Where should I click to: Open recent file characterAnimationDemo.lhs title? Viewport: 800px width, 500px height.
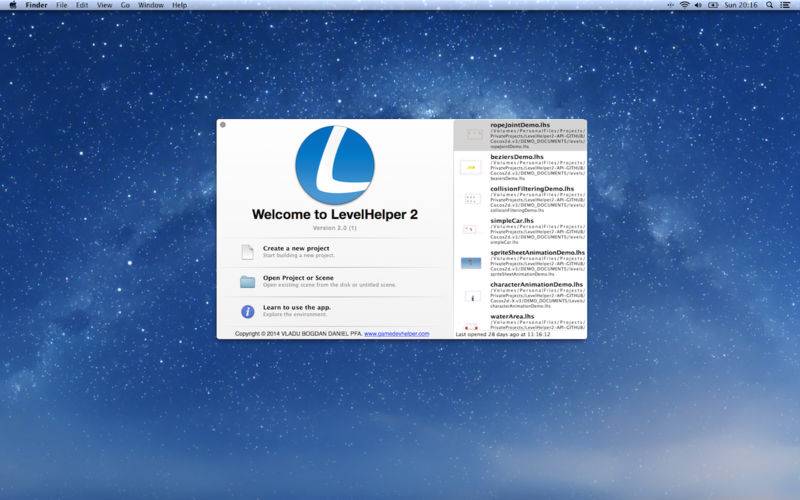pyautogui.click(x=536, y=284)
